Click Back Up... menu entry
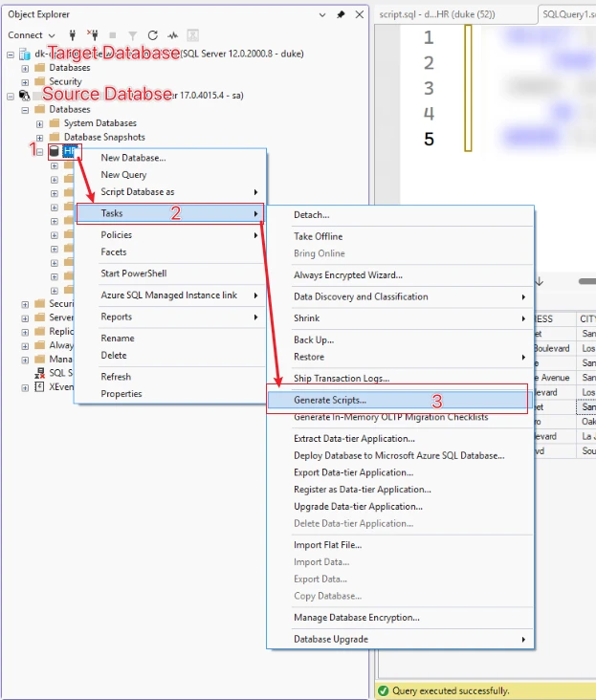 coord(400,339)
